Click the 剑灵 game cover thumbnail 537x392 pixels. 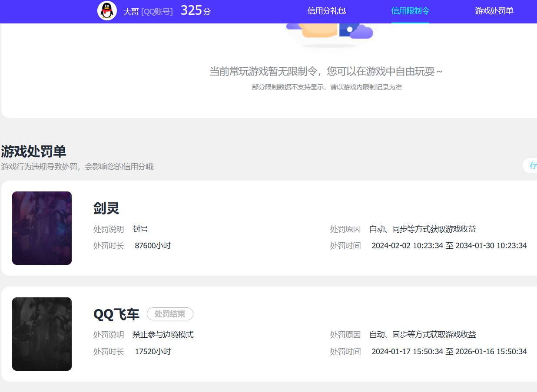42,228
